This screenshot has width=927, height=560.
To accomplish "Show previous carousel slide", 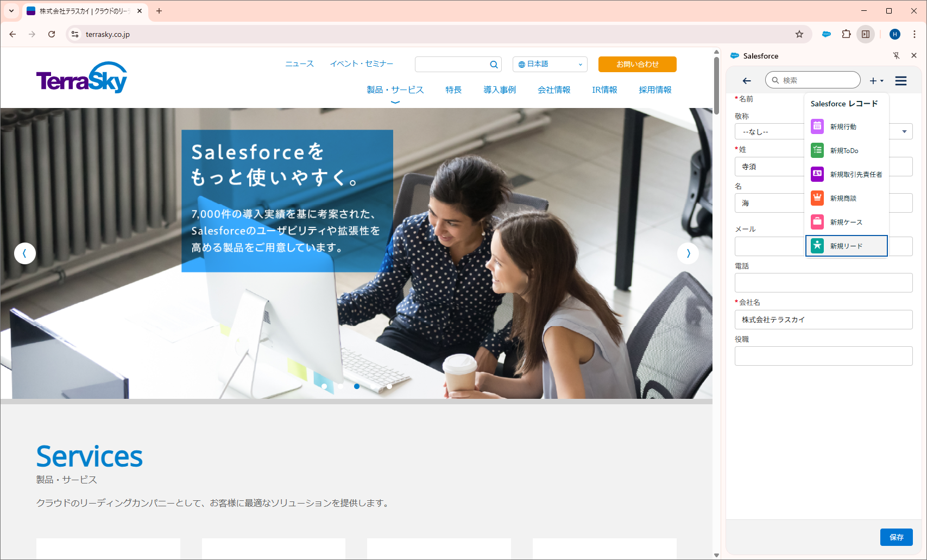I will pos(25,253).
